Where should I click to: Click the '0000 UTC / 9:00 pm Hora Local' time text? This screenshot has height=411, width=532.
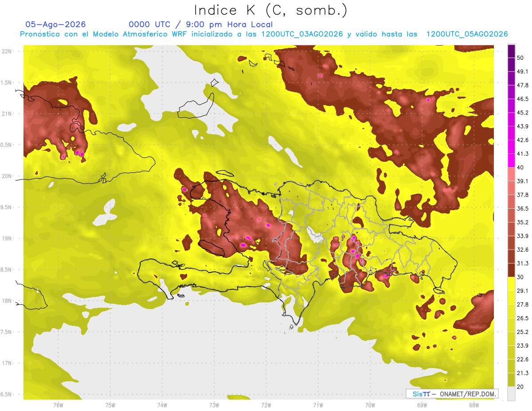point(201,24)
